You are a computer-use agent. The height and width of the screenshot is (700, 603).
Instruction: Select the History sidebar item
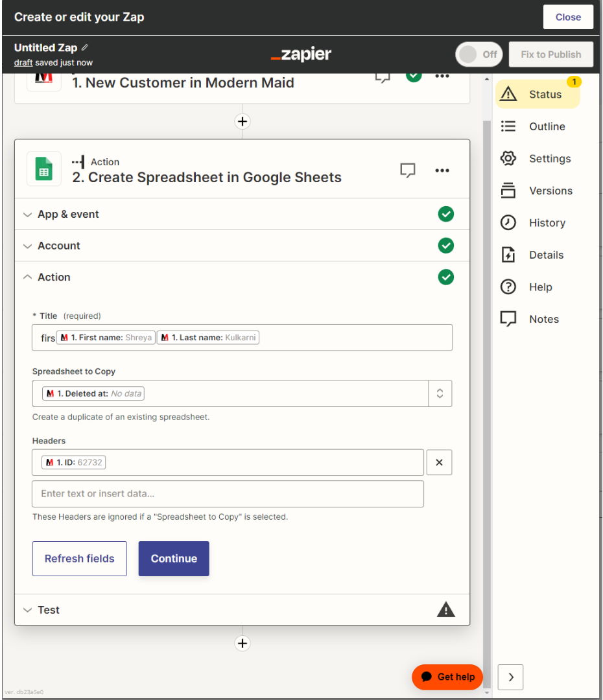click(538, 223)
